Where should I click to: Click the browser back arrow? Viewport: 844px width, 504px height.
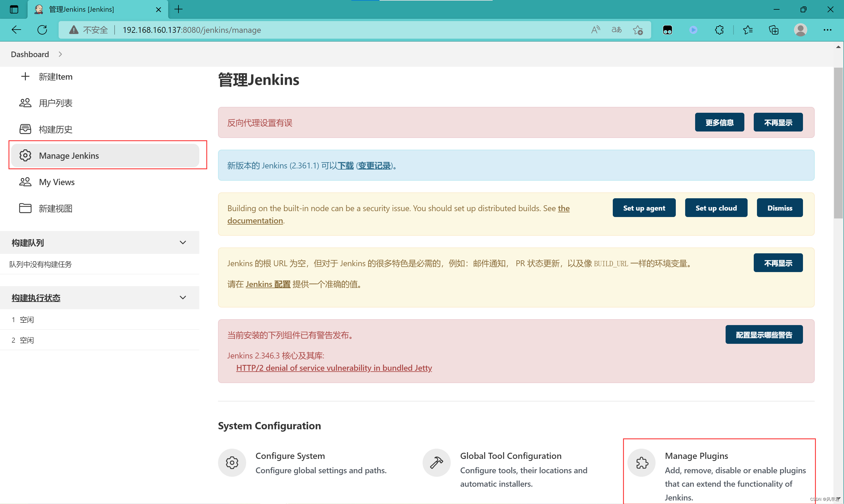16,30
